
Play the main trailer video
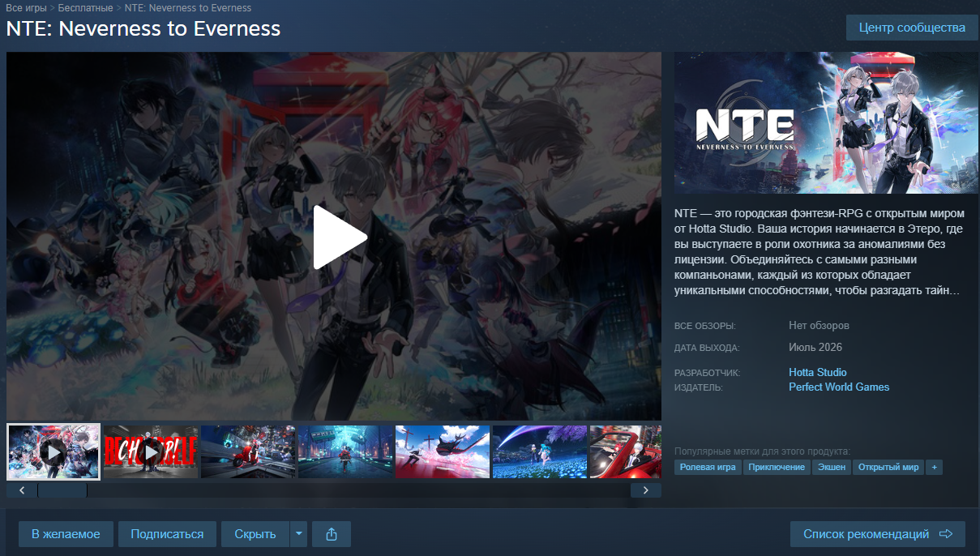pyautogui.click(x=340, y=237)
